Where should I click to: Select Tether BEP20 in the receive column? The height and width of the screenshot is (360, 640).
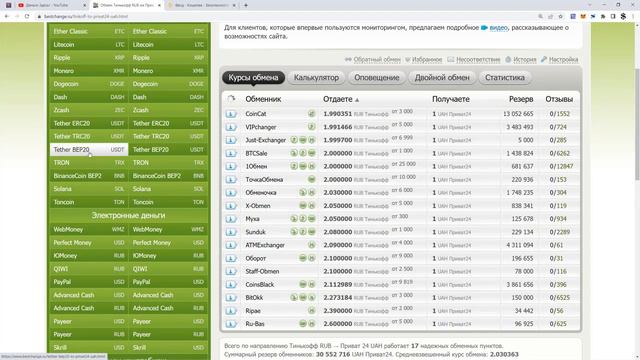[168, 149]
